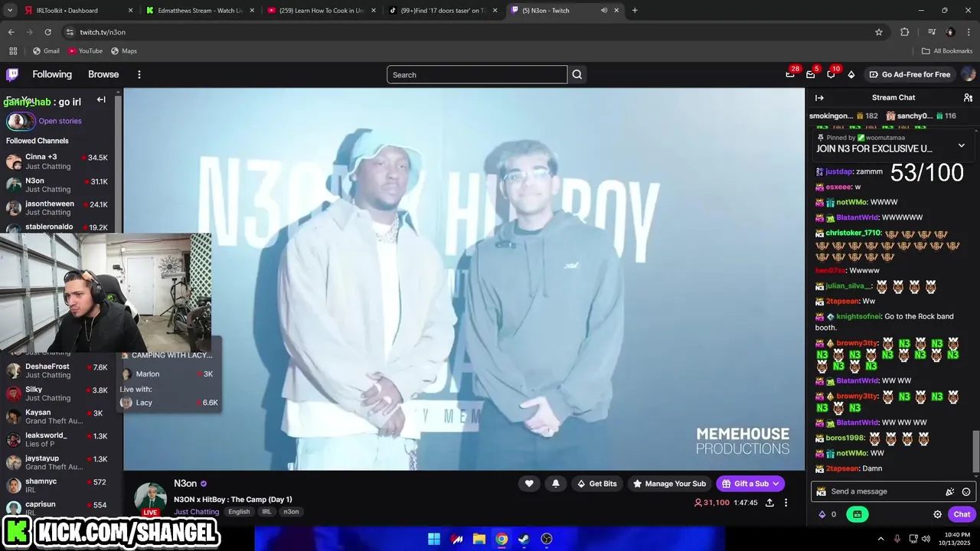
Task: Open the DeshaeFrost followed channel
Action: (57, 370)
